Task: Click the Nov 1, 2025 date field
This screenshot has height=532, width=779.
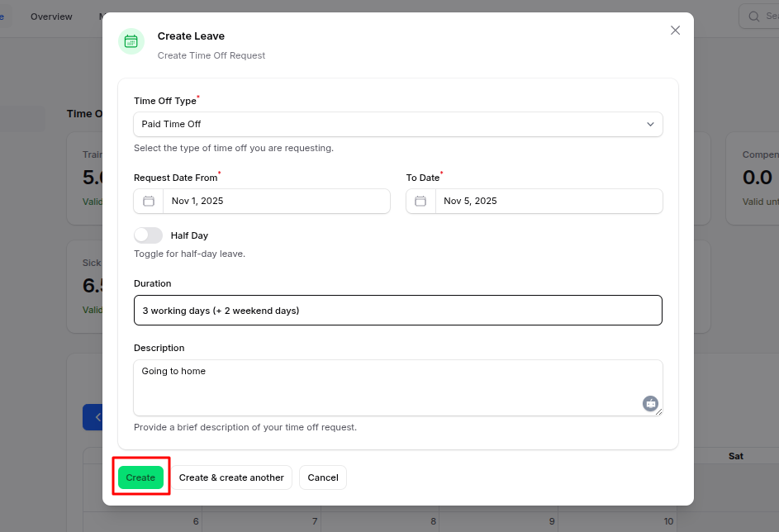Action: coord(276,201)
